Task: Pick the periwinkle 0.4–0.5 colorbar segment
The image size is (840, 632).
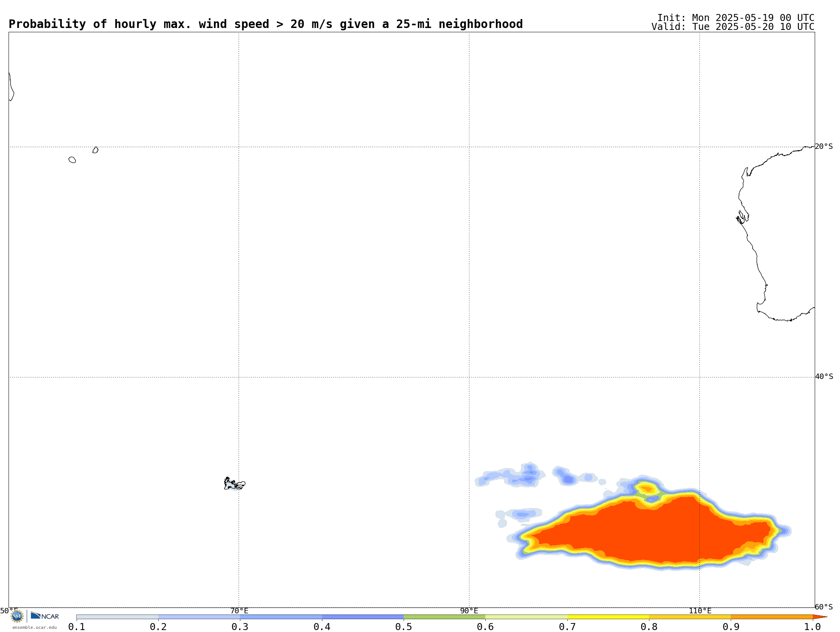Action: point(363,617)
